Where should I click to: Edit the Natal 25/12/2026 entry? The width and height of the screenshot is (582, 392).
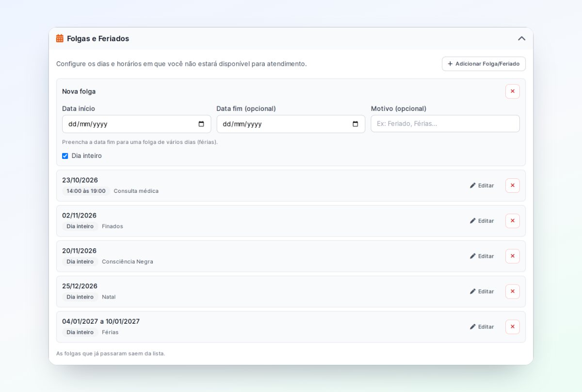pos(482,292)
